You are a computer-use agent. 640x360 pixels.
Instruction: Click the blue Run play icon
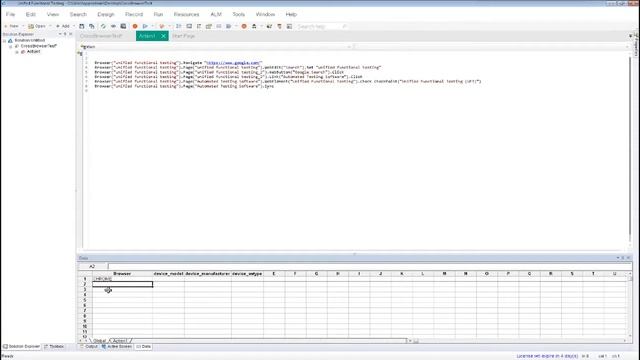coord(145,26)
